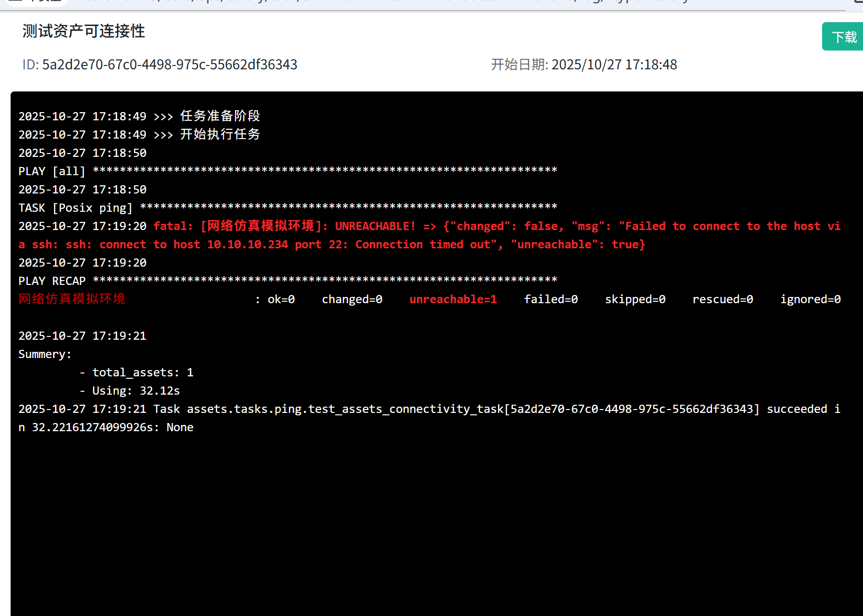Click the 开始日期 start date value
863x616 pixels.
pyautogui.click(x=614, y=64)
